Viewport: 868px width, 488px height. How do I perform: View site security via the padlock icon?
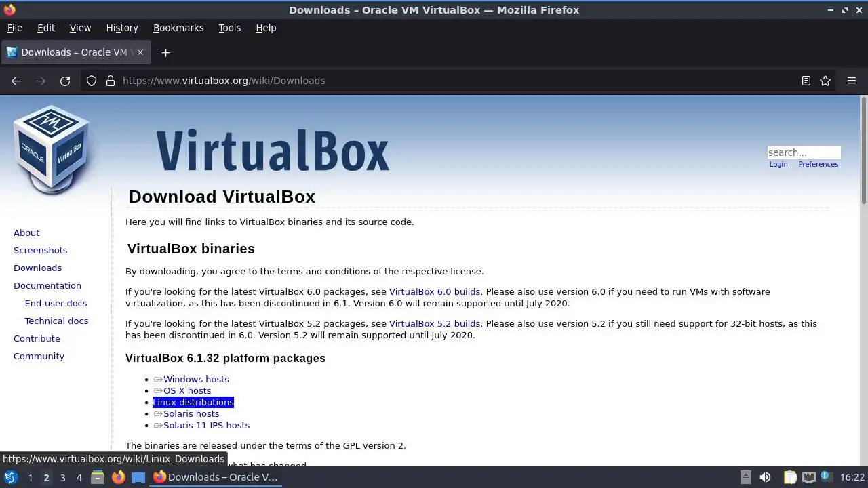coord(111,81)
